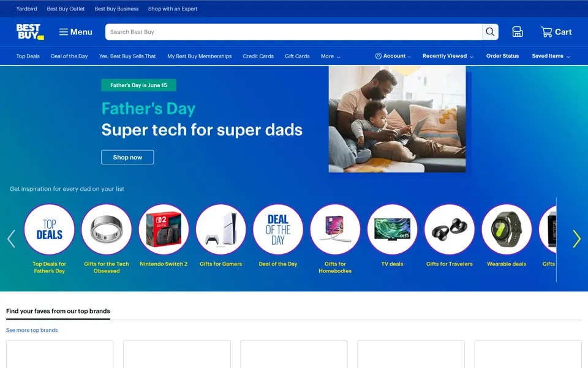Screen dimensions: 588x368
Task: Select the smart ring circle image
Action: tap(107, 229)
